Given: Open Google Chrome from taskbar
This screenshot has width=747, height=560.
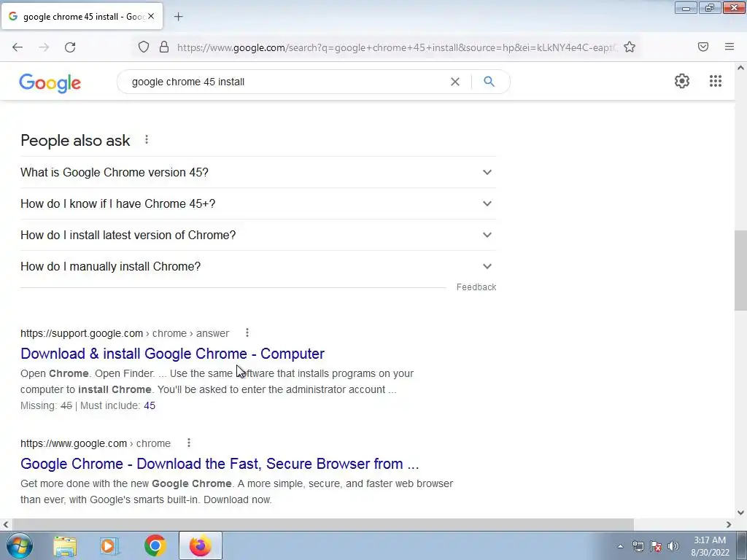Looking at the screenshot, I should click(155, 545).
